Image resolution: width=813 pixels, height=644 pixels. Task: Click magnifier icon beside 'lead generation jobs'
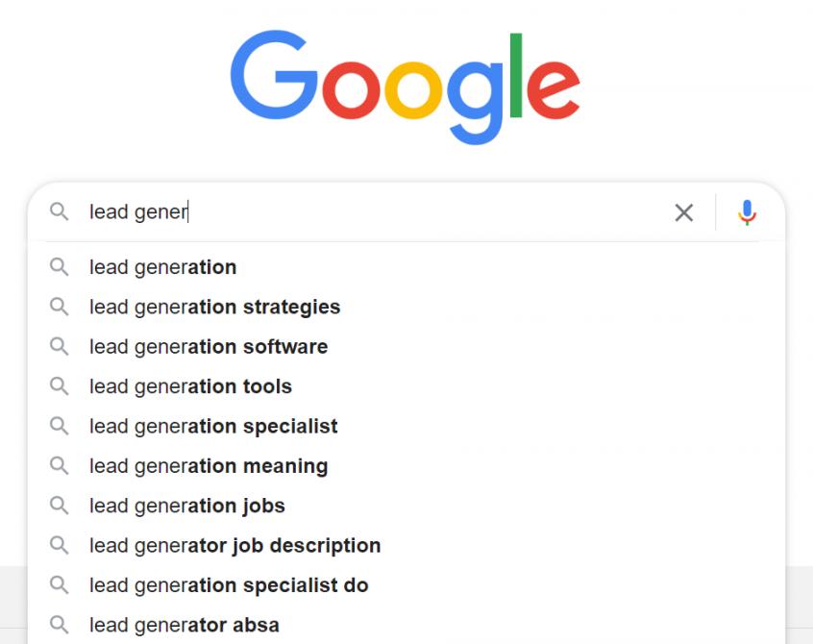pos(60,506)
